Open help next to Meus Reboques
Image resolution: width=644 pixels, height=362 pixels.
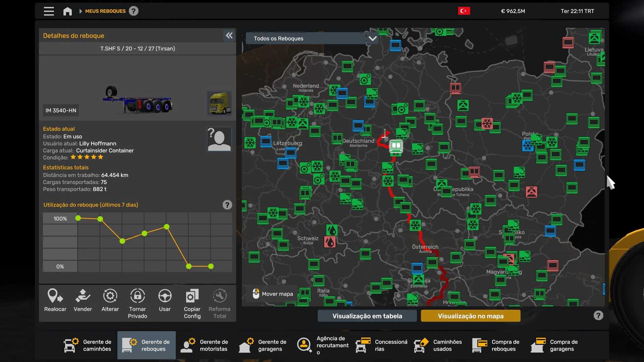coord(133,11)
